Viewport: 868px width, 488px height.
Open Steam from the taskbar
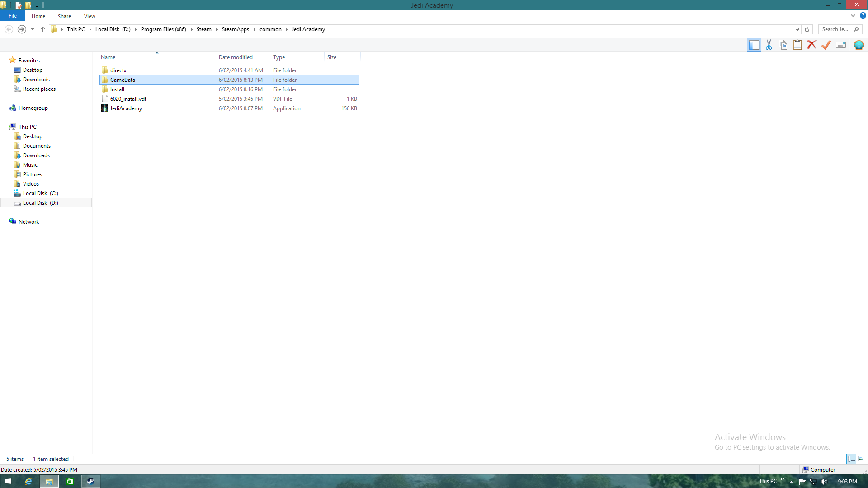point(90,481)
